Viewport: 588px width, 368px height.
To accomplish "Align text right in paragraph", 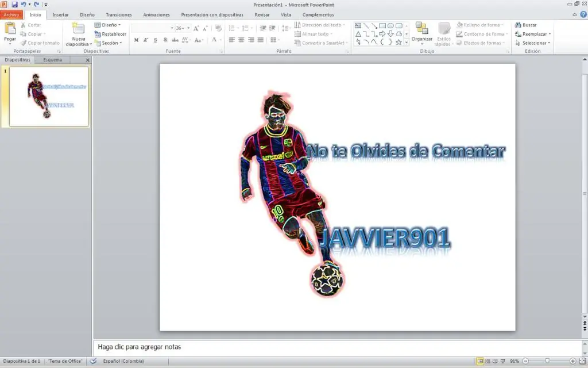I will 251,40.
